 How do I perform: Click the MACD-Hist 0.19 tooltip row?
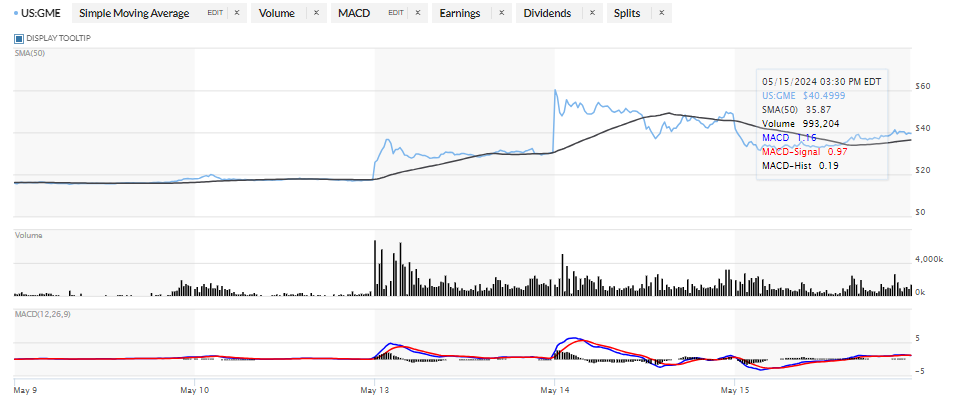click(x=800, y=165)
